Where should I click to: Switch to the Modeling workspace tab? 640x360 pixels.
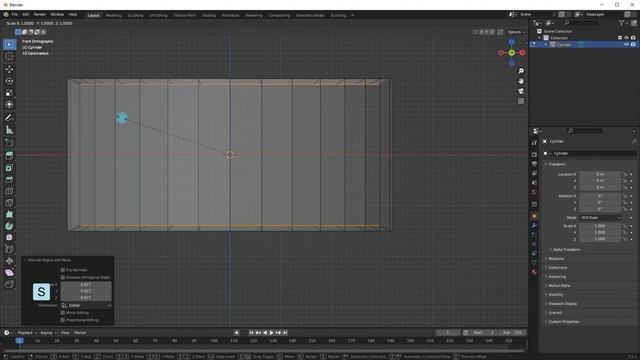tap(113, 16)
